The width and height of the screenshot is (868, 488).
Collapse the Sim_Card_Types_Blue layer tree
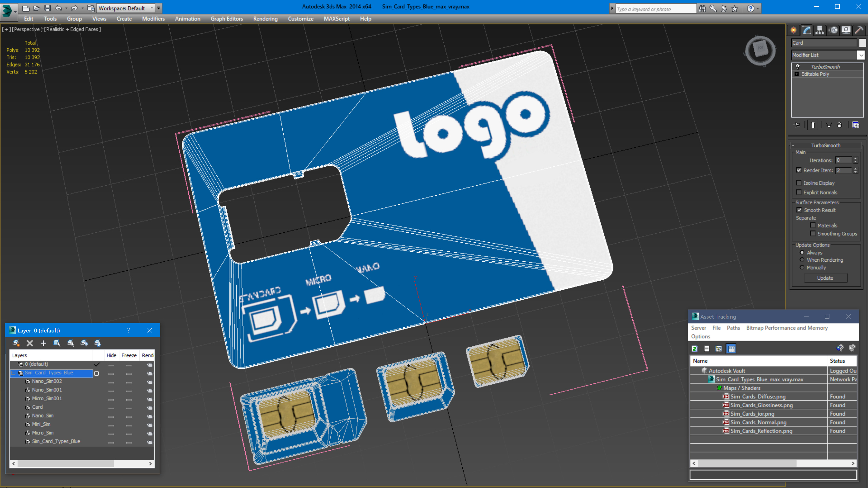tap(14, 373)
